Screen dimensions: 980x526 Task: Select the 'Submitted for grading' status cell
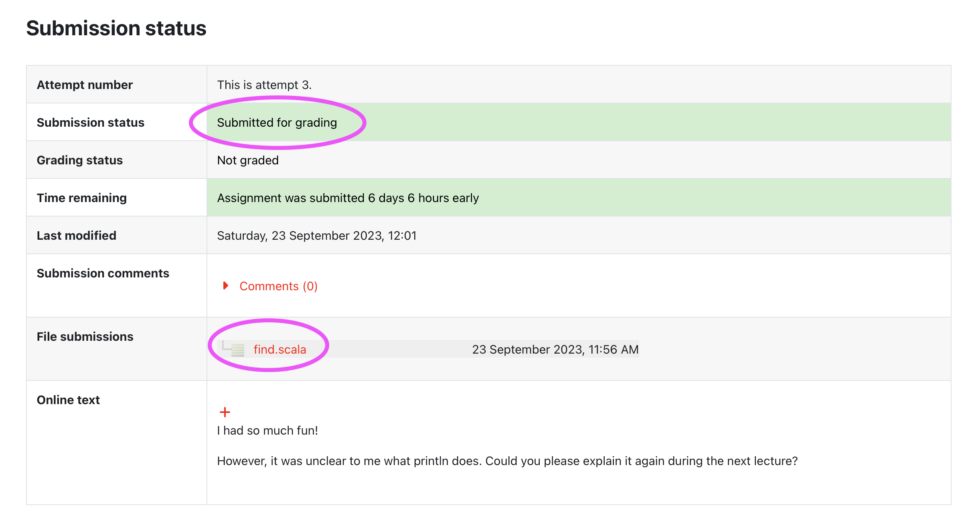click(x=579, y=122)
